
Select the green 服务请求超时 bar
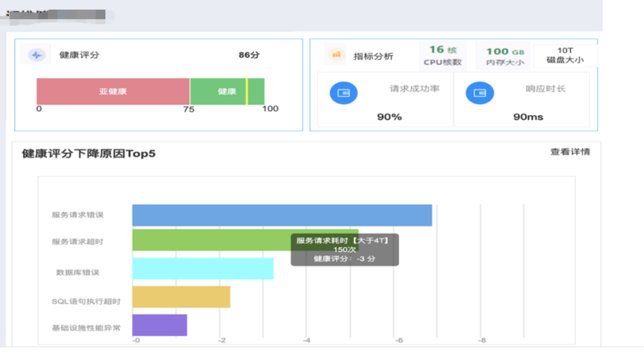(209, 240)
